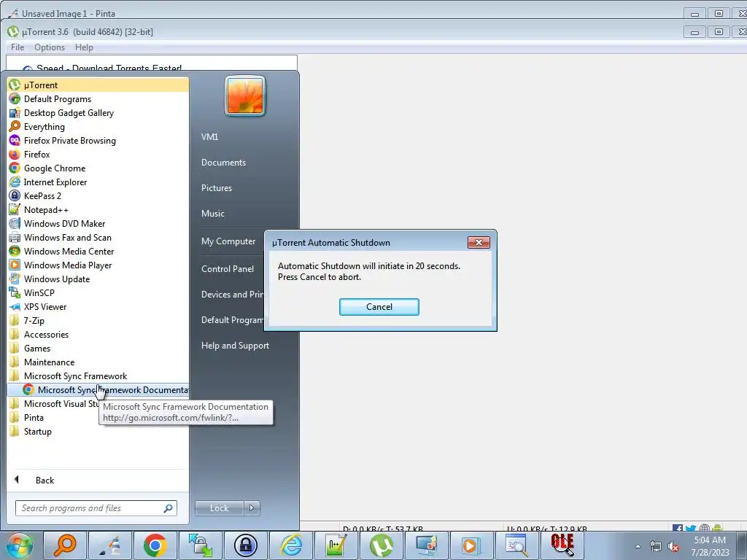This screenshot has width=747, height=560.
Task: Open Internet Explorer from the taskbar
Action: [291, 545]
